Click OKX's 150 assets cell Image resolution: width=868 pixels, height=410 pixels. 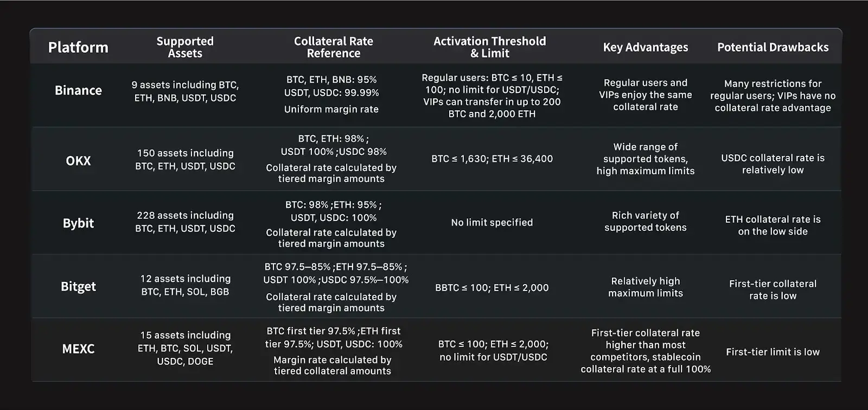pyautogui.click(x=185, y=160)
